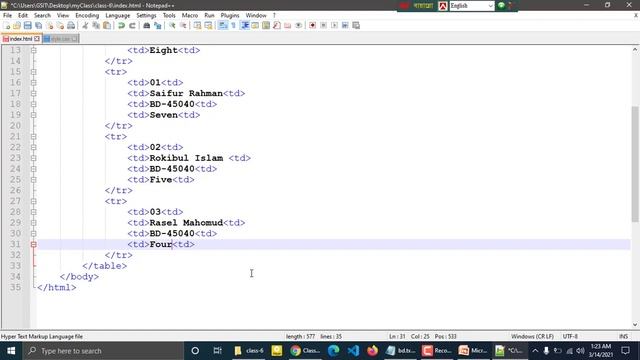Open Visual Studio Code from the taskbar
Image resolution: width=640 pixels, height=360 pixels.
tap(353, 351)
